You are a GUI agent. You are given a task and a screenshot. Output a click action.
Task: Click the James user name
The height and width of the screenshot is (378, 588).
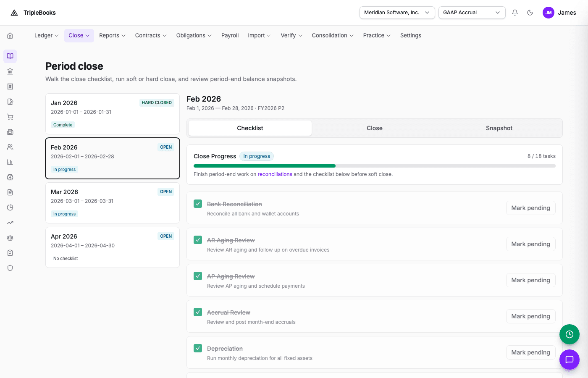(x=567, y=13)
